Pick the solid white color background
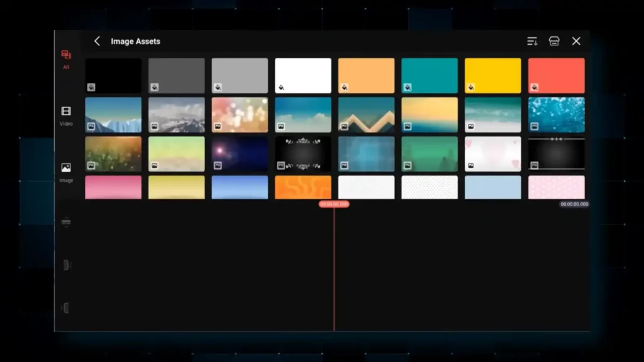 click(303, 75)
